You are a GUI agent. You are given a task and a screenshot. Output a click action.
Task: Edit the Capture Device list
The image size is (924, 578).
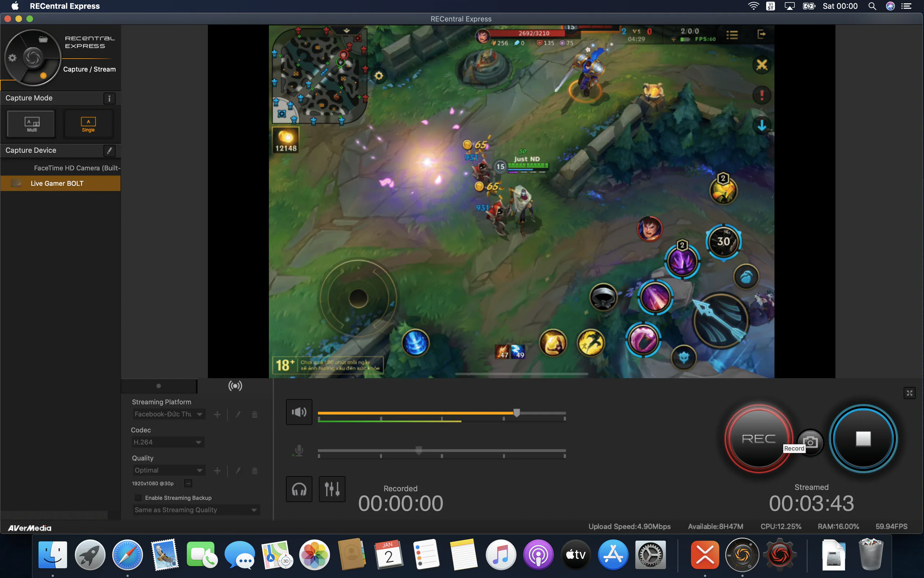(109, 150)
